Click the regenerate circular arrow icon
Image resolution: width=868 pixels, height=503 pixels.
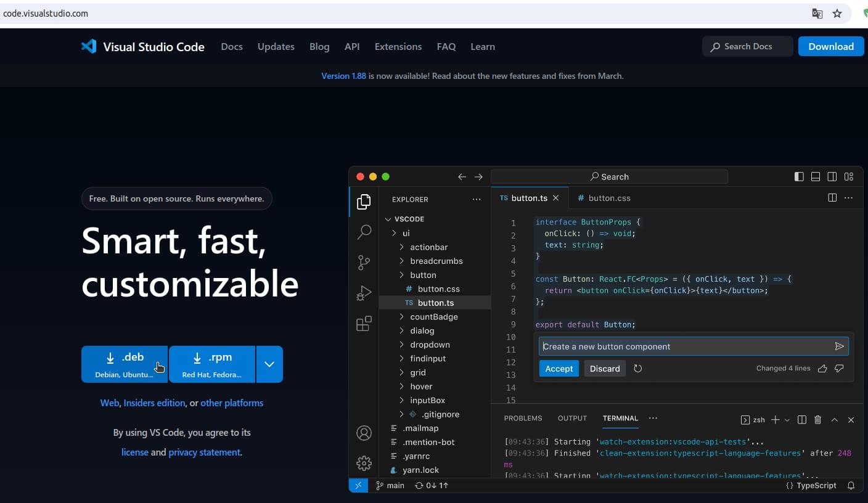[x=638, y=369]
